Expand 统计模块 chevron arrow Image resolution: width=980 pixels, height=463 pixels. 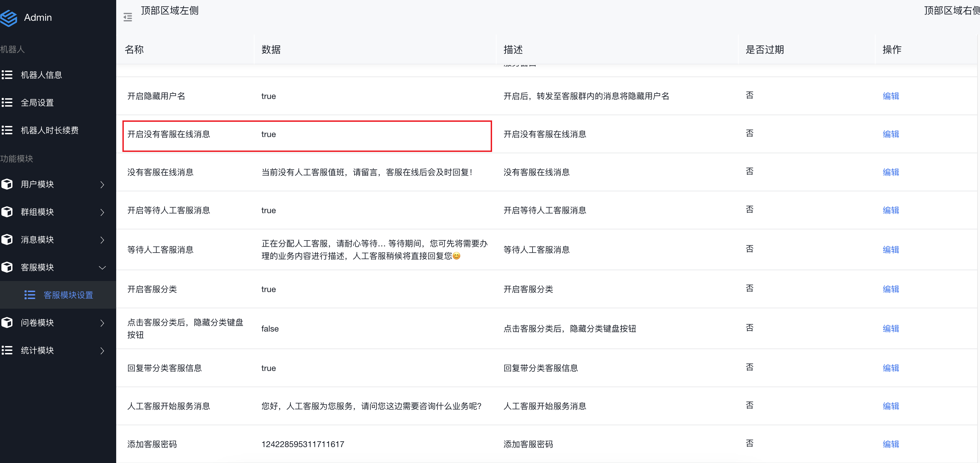coord(102,351)
